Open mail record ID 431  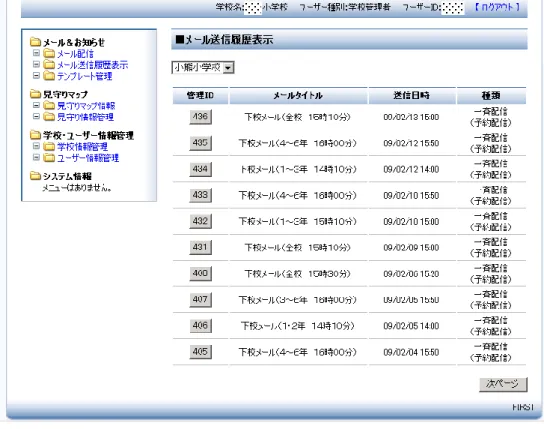pyautogui.click(x=201, y=247)
